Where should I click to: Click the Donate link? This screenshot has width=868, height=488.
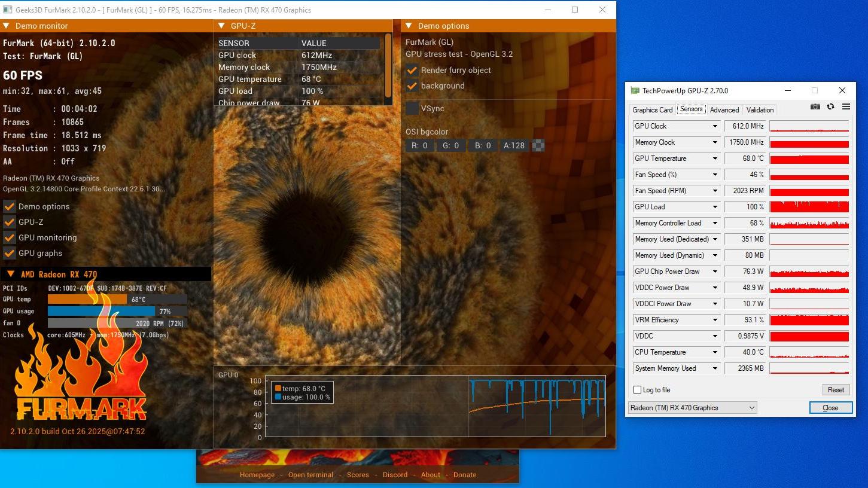click(465, 475)
